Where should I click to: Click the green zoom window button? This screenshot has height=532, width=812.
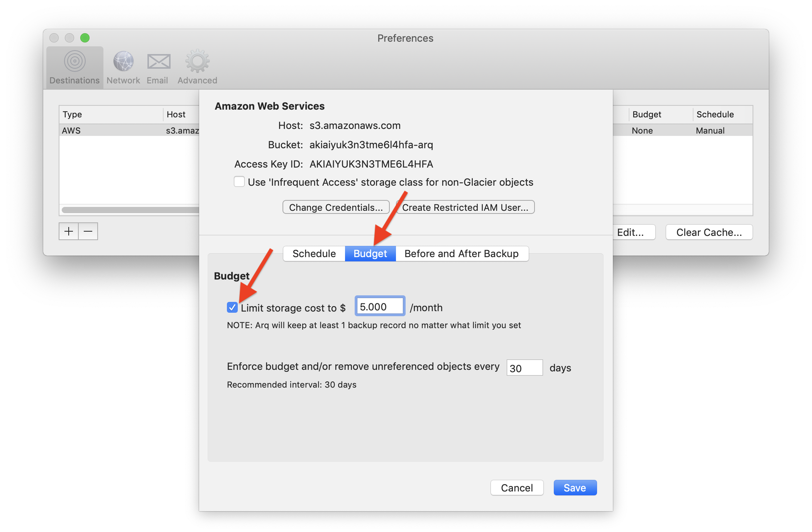[x=85, y=38]
